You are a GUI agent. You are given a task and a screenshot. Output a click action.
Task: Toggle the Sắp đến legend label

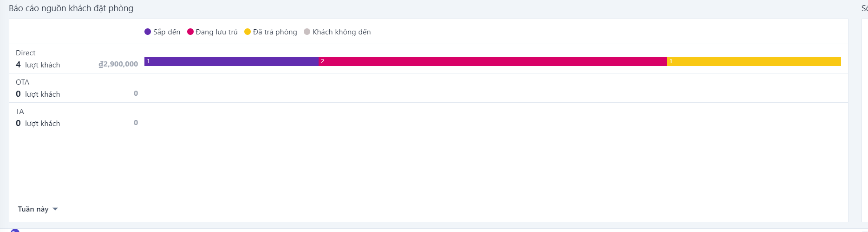(x=167, y=32)
